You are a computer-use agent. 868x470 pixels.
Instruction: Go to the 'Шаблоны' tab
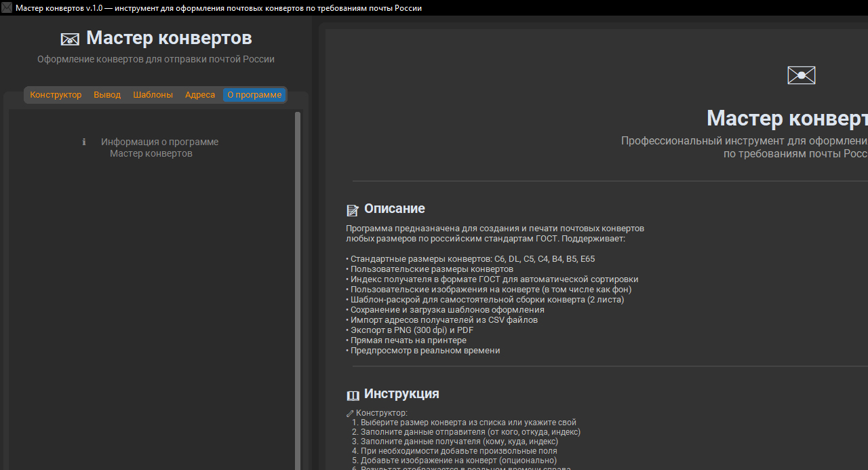pyautogui.click(x=153, y=95)
